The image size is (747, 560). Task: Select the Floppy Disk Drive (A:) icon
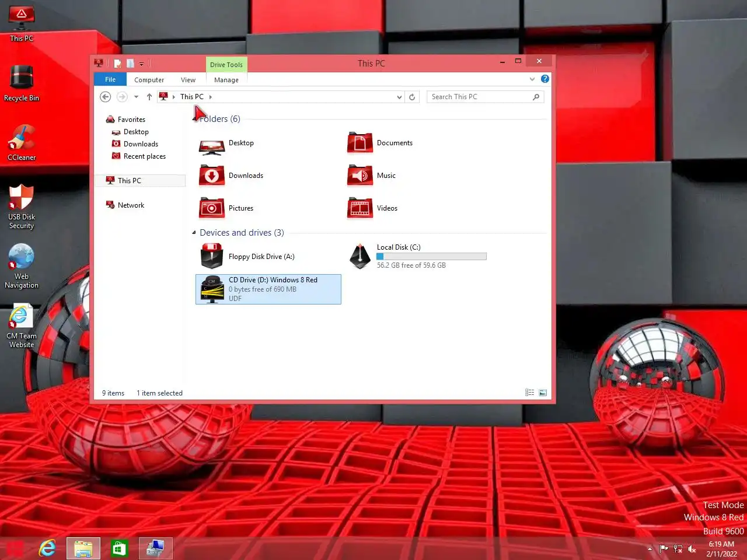tap(212, 257)
